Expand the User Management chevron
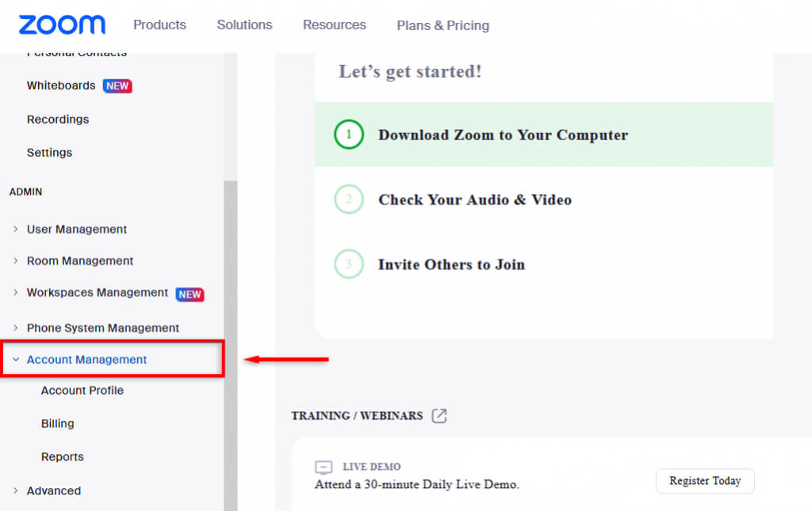The image size is (812, 511). (x=16, y=229)
